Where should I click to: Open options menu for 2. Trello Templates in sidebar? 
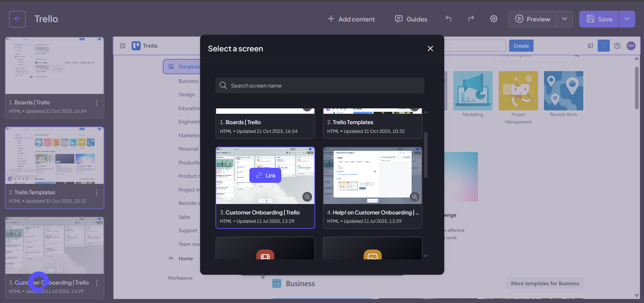click(97, 193)
